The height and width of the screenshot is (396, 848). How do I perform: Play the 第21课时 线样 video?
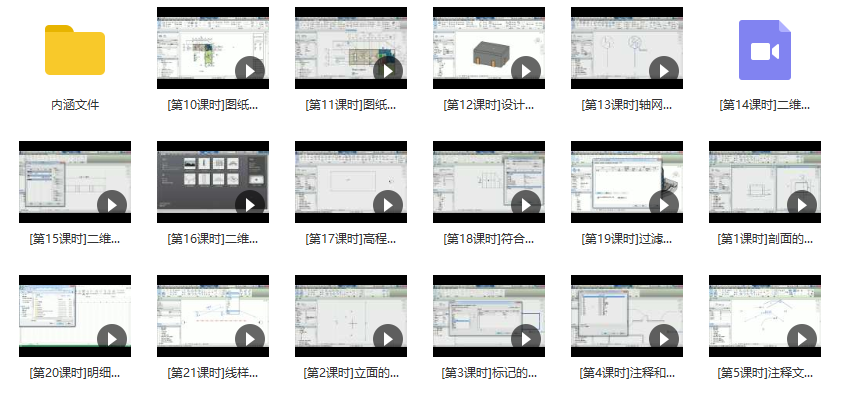click(250, 339)
